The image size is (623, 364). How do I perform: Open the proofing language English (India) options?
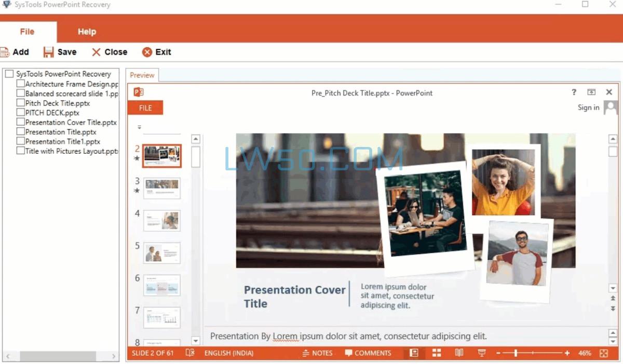click(x=228, y=353)
